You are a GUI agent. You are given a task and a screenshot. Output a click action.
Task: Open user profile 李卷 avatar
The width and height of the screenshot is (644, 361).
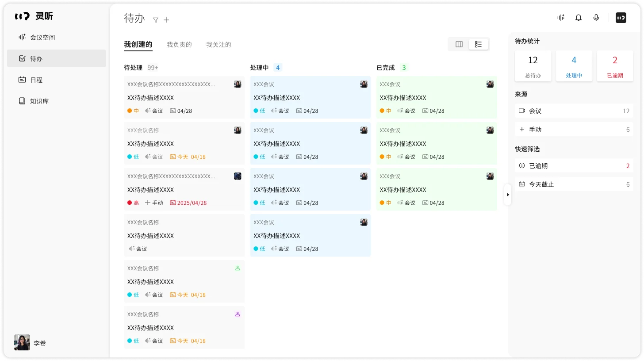[22, 342]
